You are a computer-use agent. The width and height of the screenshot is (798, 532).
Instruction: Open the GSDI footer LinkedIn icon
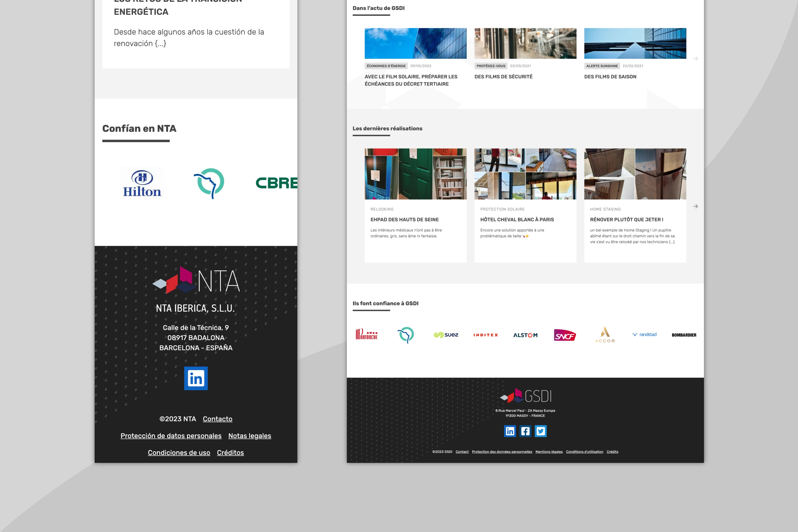[x=510, y=431]
